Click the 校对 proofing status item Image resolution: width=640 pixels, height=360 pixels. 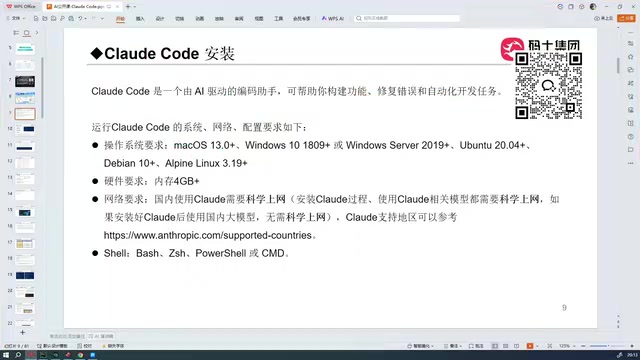(84, 346)
